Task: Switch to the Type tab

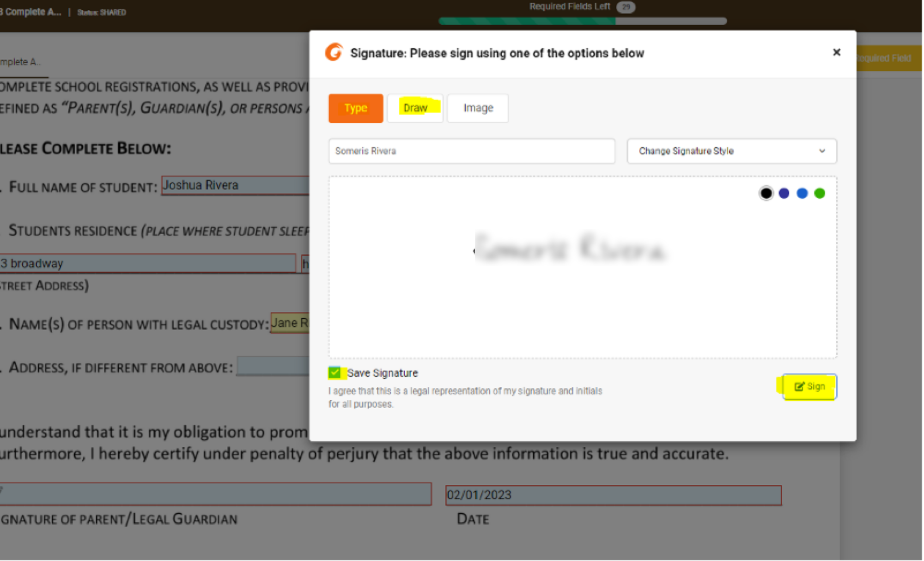Action: pos(356,108)
